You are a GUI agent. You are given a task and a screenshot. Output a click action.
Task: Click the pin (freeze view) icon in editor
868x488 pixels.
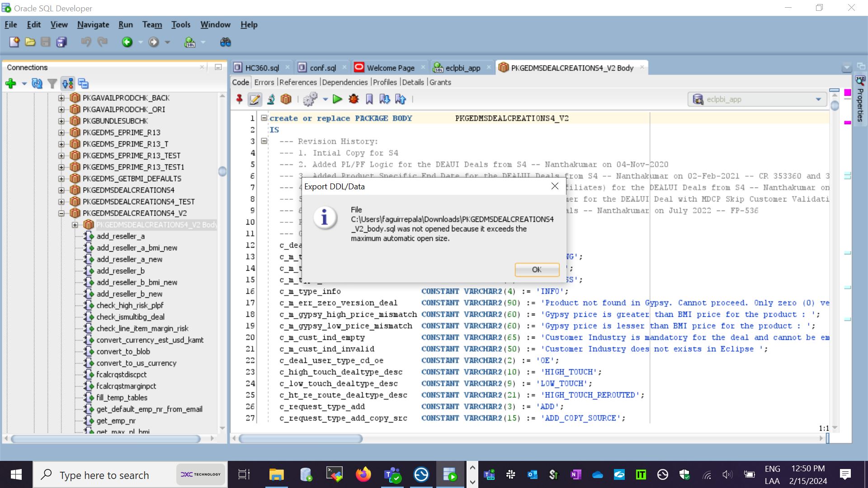(239, 99)
